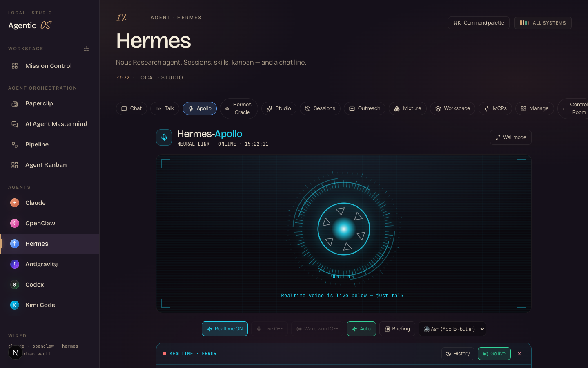Close the realtime error panel
The image size is (588, 368).
519,354
